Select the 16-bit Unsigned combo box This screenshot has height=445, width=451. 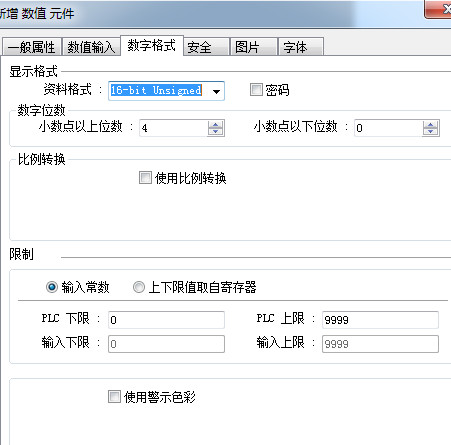pyautogui.click(x=166, y=91)
